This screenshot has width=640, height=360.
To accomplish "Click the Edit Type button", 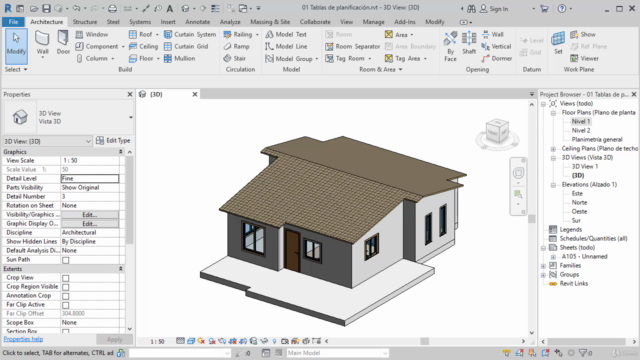I will [113, 141].
